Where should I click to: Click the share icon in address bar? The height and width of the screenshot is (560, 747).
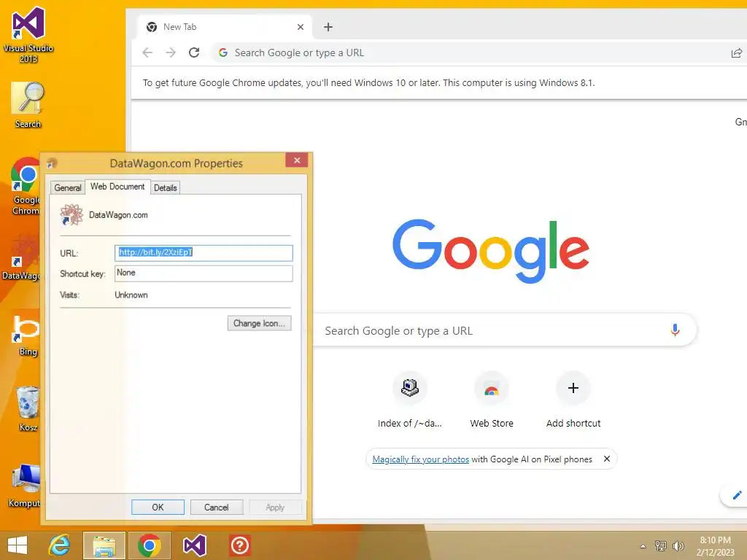[x=737, y=52]
